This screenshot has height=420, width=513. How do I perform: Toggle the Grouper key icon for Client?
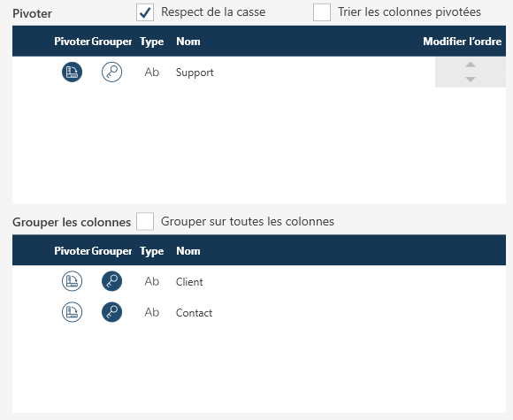(112, 281)
